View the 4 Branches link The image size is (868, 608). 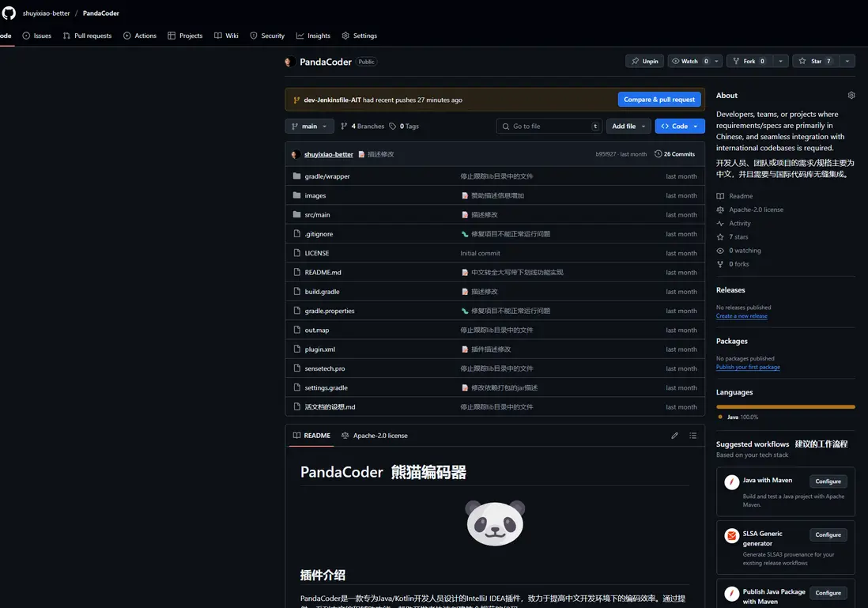pos(363,127)
